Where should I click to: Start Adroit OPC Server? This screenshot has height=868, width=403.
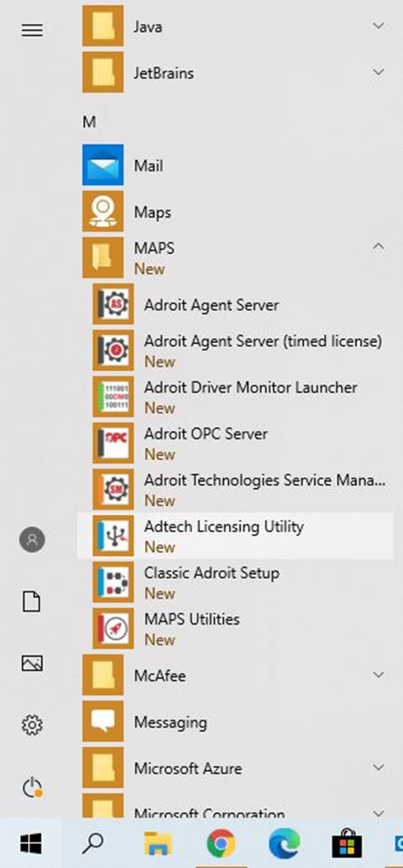pyautogui.click(x=235, y=443)
